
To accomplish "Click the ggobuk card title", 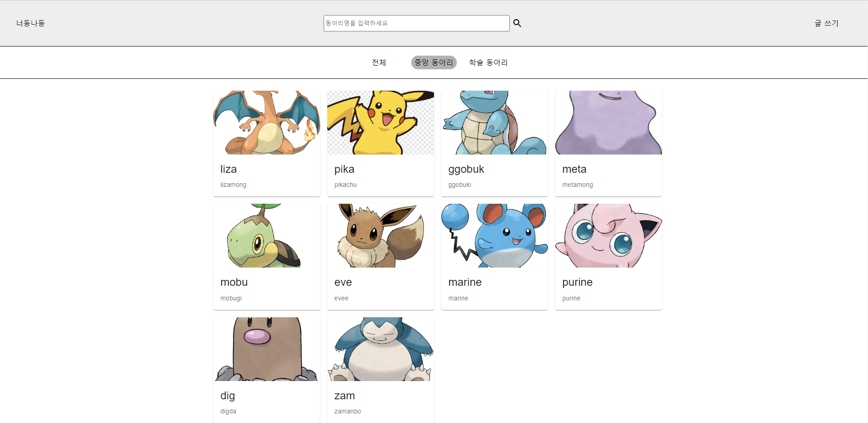I will pyautogui.click(x=466, y=169).
